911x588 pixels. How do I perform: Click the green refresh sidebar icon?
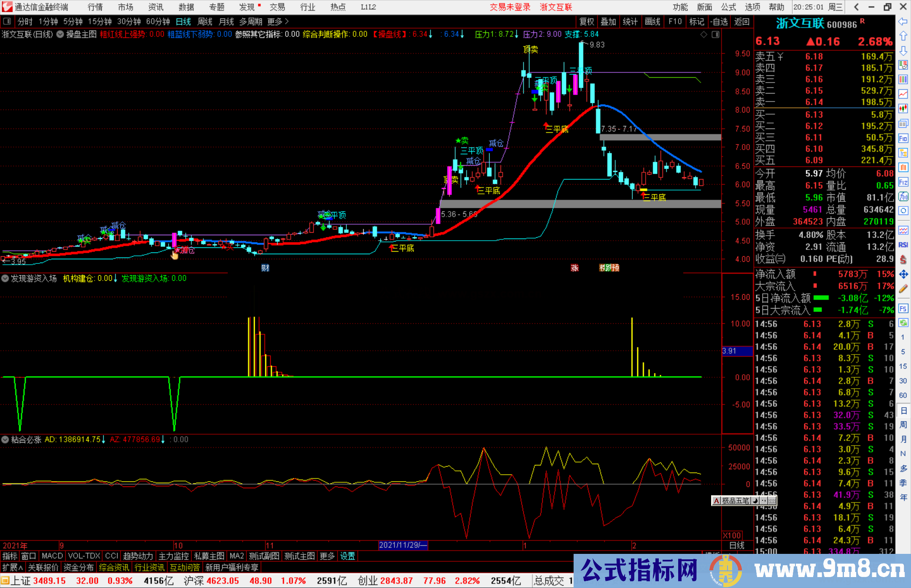pyautogui.click(x=903, y=323)
